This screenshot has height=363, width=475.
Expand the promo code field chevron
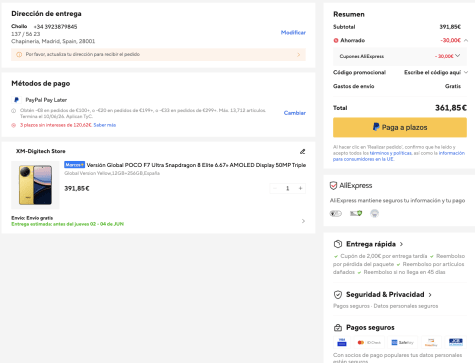point(466,72)
